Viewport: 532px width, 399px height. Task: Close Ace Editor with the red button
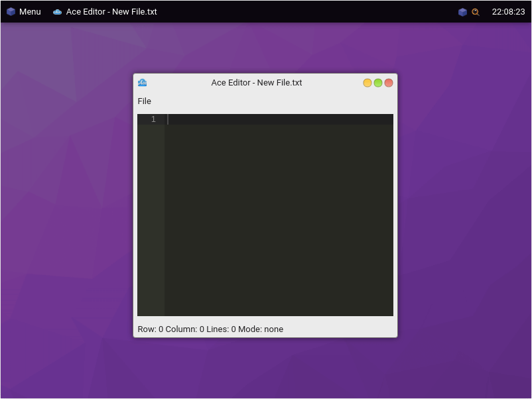point(389,83)
